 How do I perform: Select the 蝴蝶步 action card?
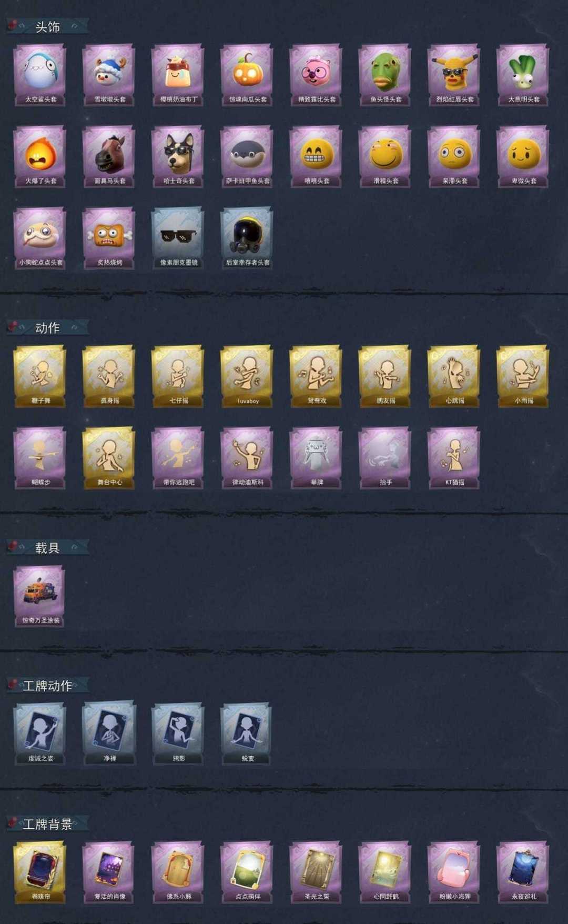40,458
